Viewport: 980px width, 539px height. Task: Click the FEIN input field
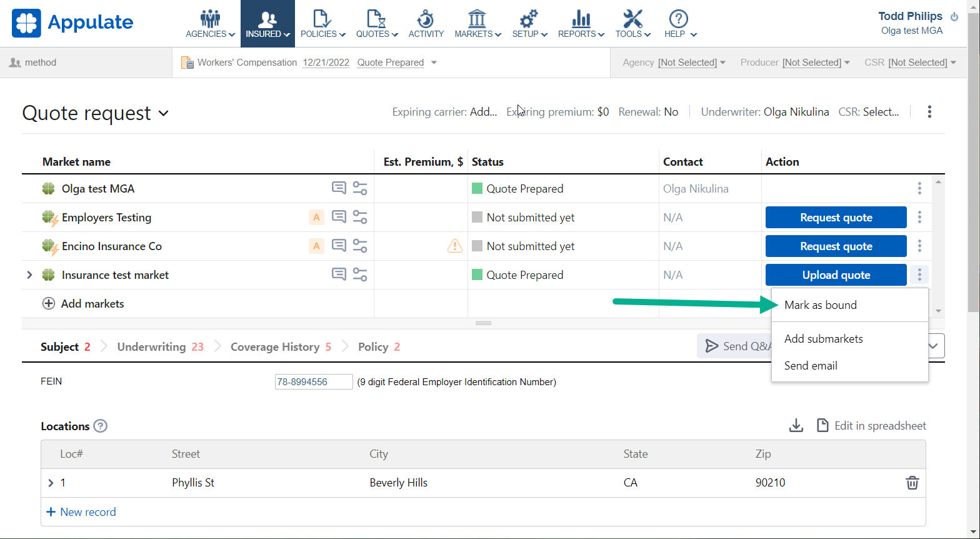[314, 382]
